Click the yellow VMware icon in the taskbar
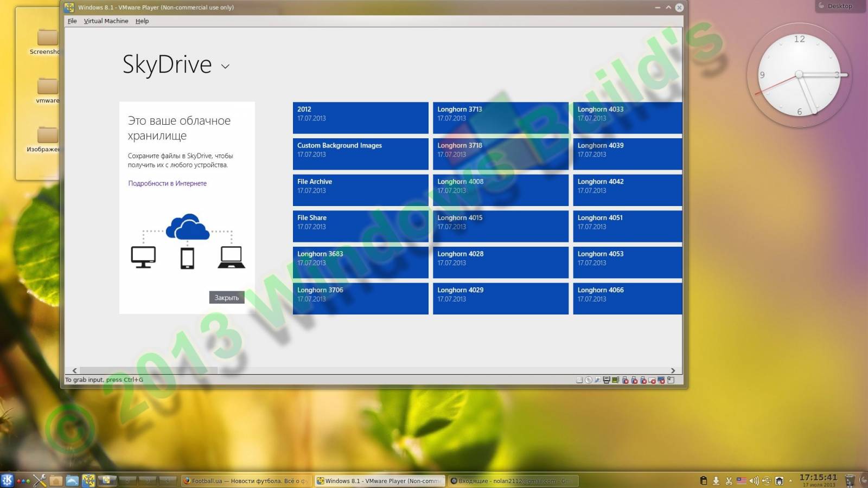 point(88,480)
